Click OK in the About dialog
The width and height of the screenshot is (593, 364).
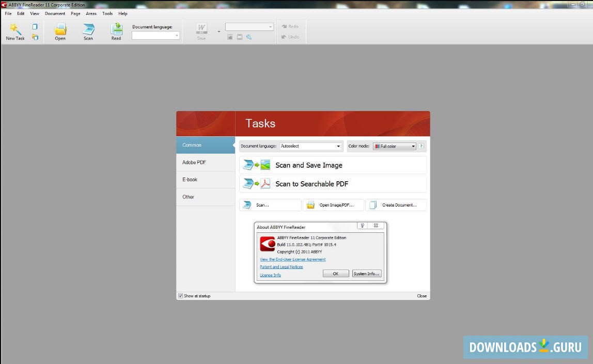click(x=335, y=274)
